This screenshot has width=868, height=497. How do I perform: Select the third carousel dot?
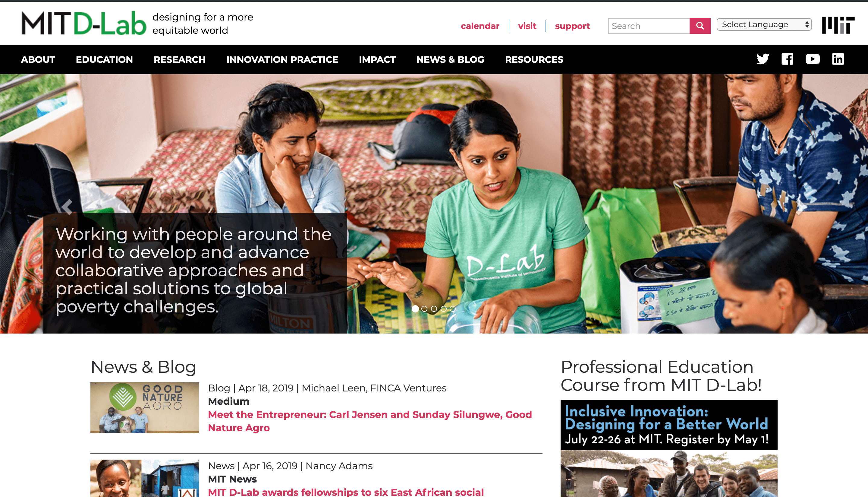[434, 309]
